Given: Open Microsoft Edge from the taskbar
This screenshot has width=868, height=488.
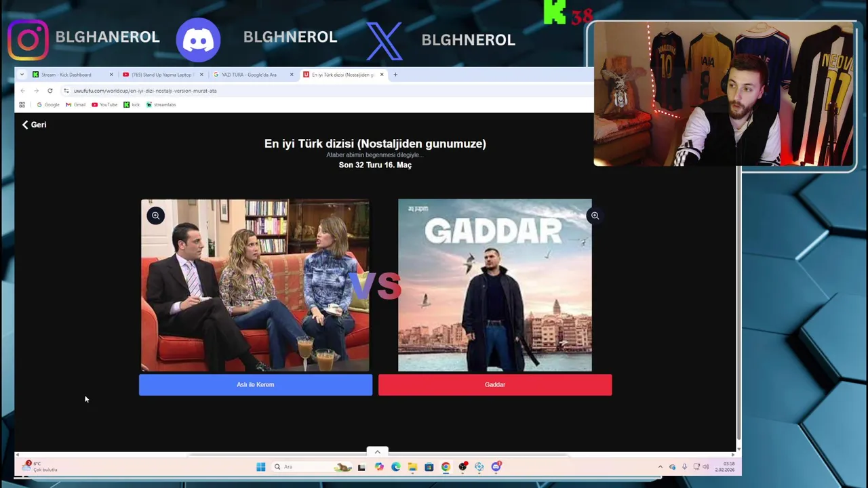Looking at the screenshot, I should [x=395, y=466].
